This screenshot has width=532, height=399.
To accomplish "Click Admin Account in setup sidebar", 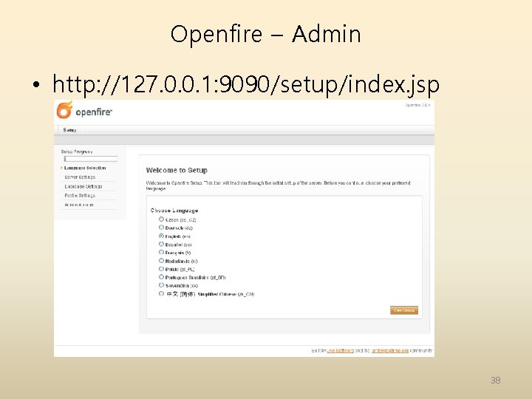I will [79, 205].
